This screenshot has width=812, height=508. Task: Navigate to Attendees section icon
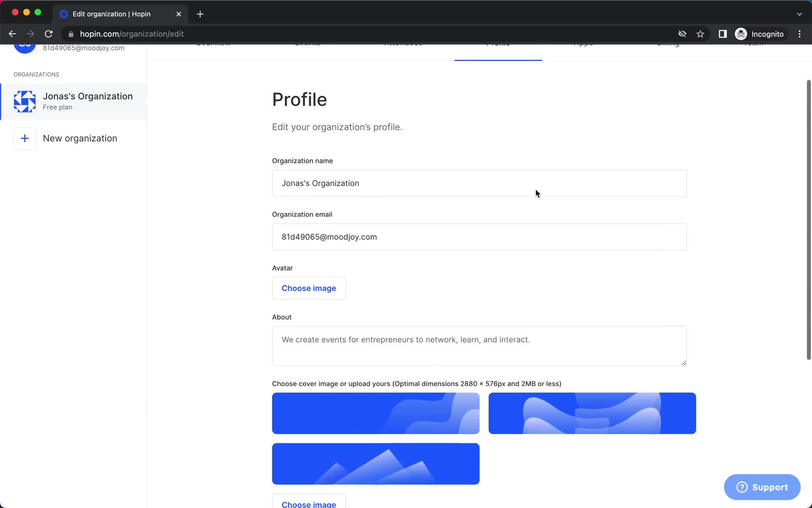403,42
